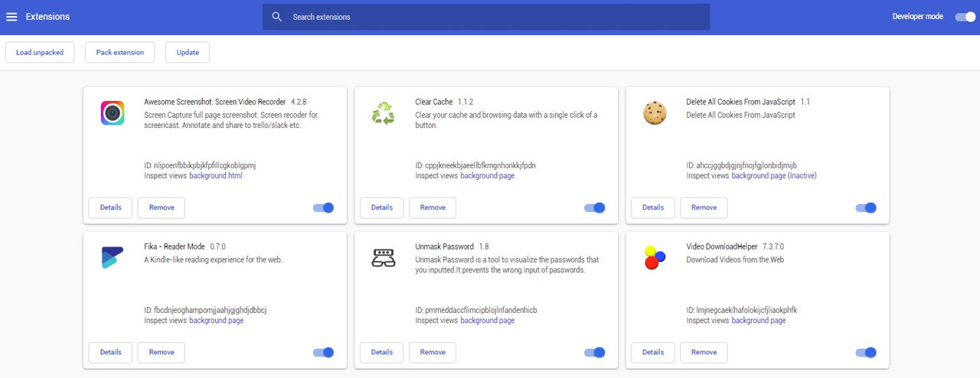The width and height of the screenshot is (980, 378).
Task: Click the Developer mode label
Action: tap(918, 17)
